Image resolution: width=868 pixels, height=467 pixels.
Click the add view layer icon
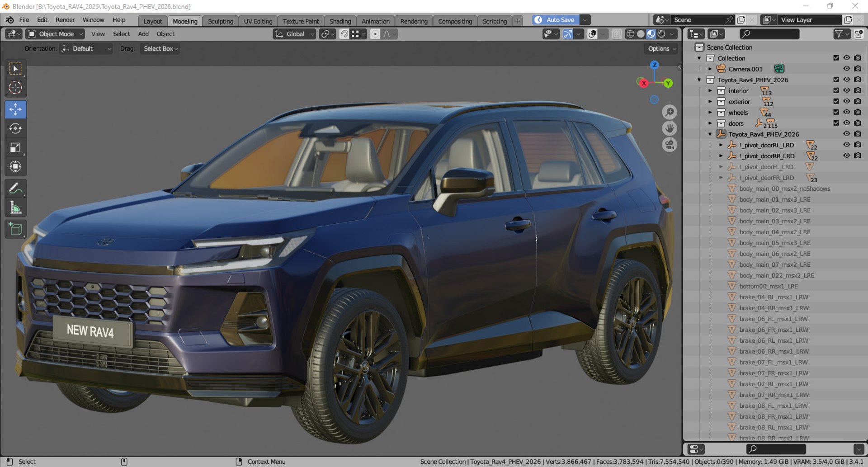848,20
